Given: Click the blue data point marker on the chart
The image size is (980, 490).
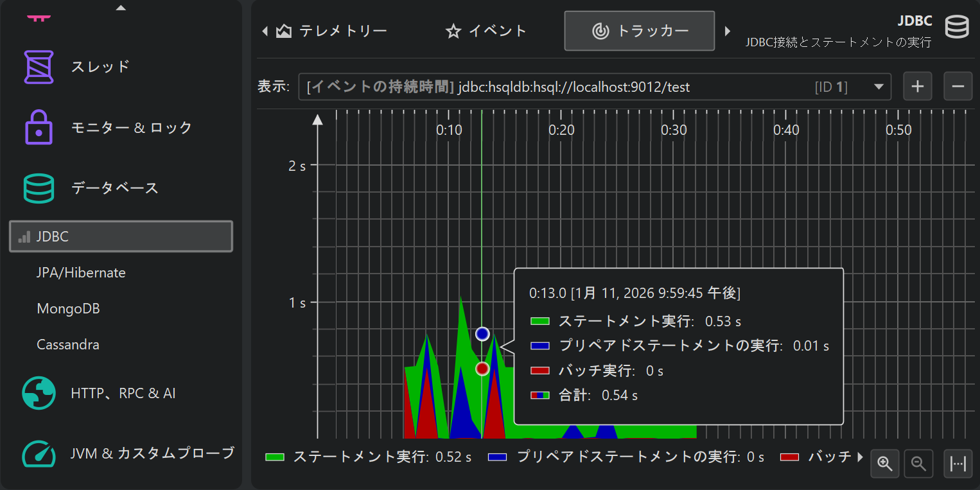Looking at the screenshot, I should (x=482, y=334).
